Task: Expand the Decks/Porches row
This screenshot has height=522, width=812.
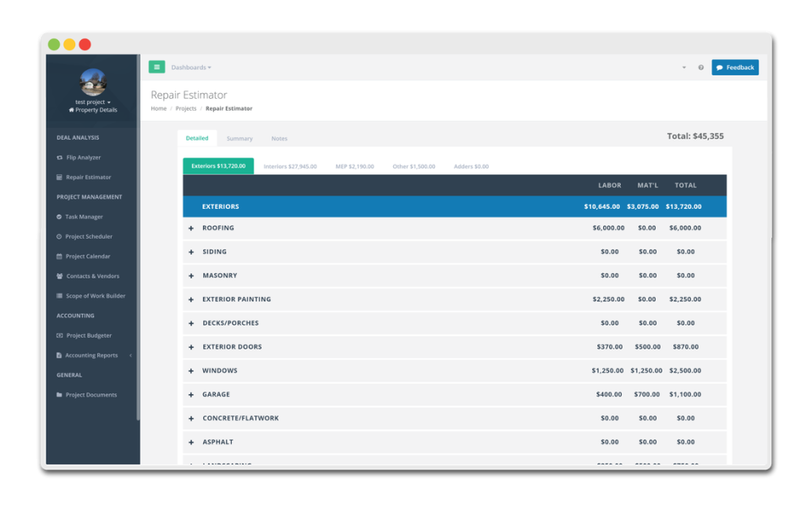Action: pyautogui.click(x=191, y=324)
